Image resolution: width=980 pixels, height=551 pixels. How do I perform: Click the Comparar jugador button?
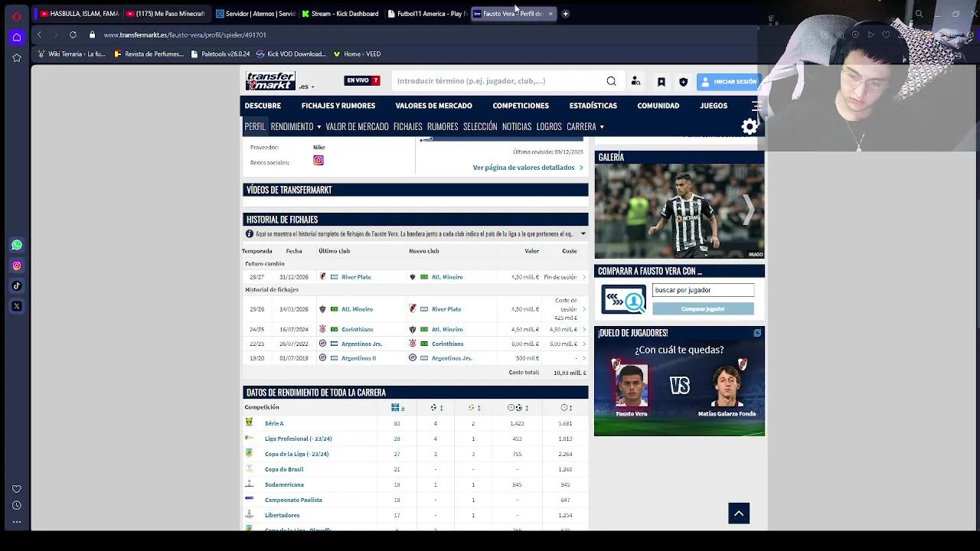pos(703,309)
